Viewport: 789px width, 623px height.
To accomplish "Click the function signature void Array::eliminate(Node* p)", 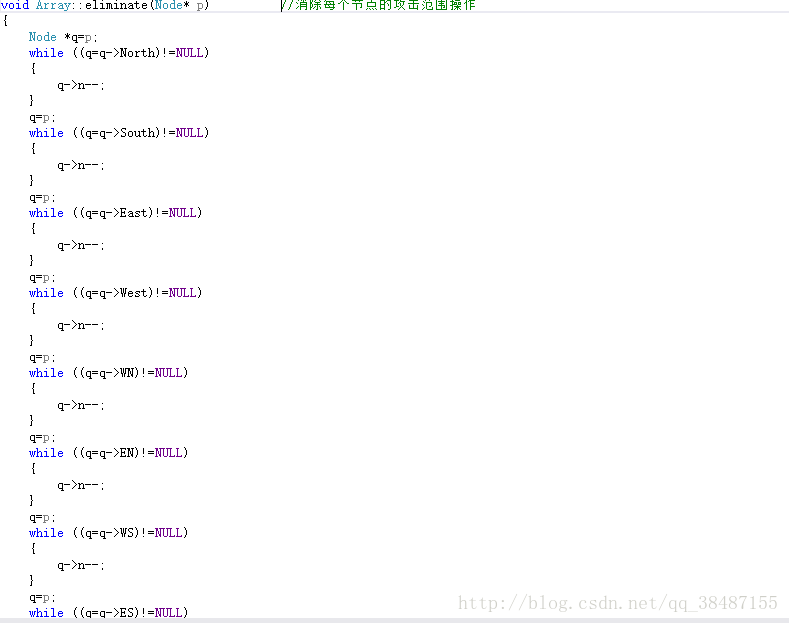I will point(105,5).
